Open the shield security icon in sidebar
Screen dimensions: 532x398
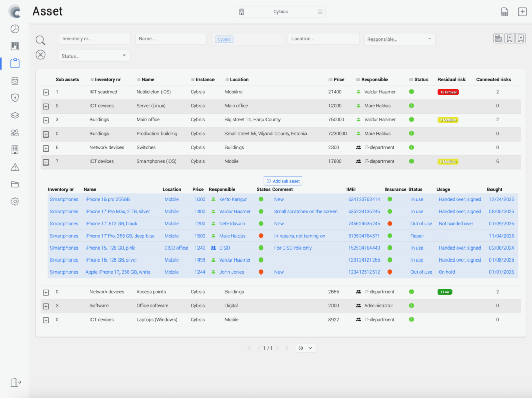(15, 98)
